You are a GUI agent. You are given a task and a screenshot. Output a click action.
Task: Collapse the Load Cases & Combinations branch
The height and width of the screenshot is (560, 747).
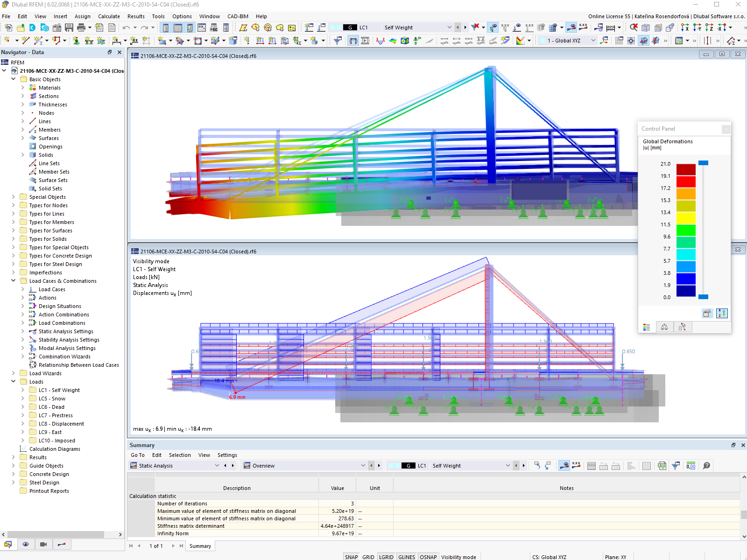14,281
